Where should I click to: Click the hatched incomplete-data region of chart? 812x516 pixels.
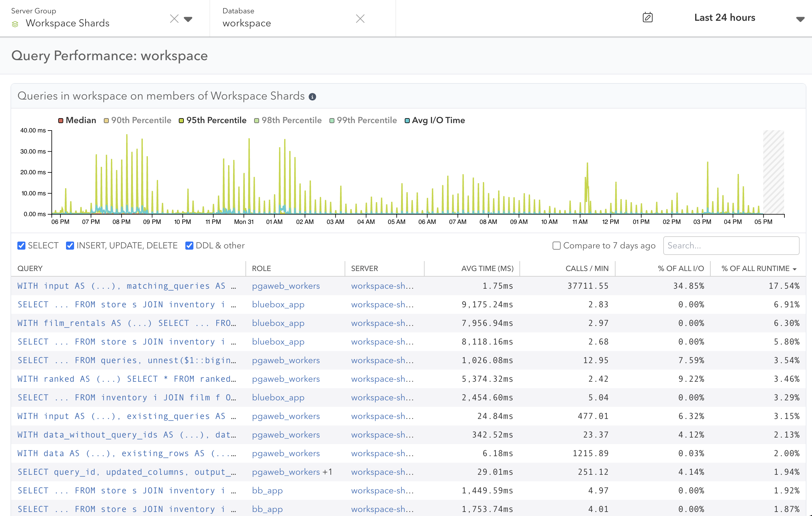click(x=774, y=172)
